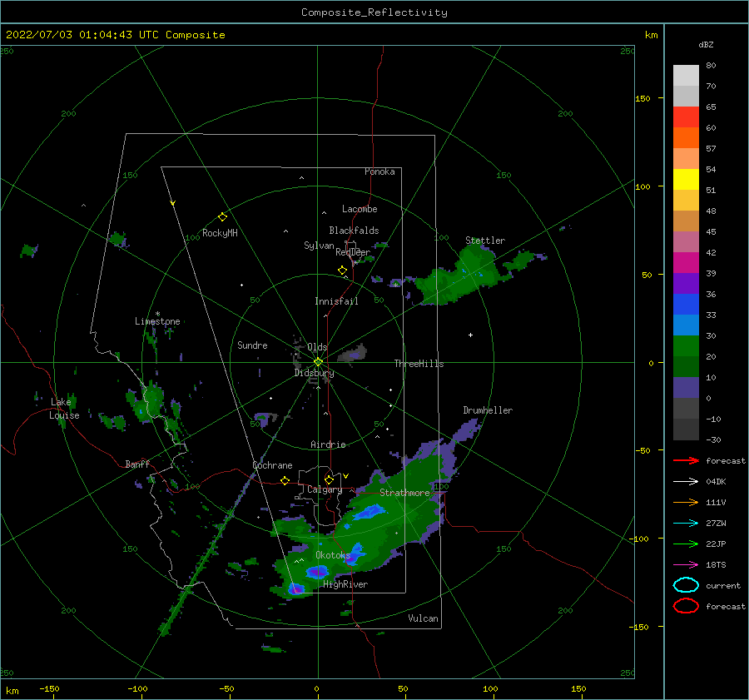Select the 20 dBZ green color swatch
The height and width of the screenshot is (700, 749).
pyautogui.click(x=686, y=346)
